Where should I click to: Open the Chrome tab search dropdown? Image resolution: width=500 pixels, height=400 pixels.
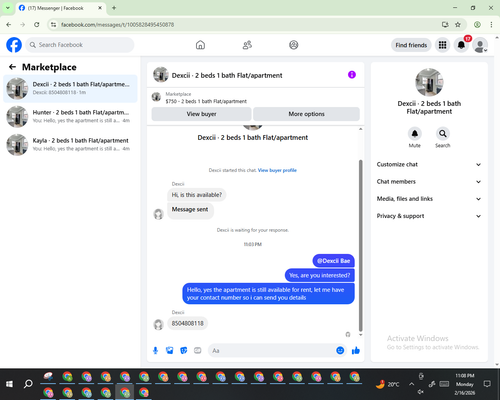pos(8,8)
